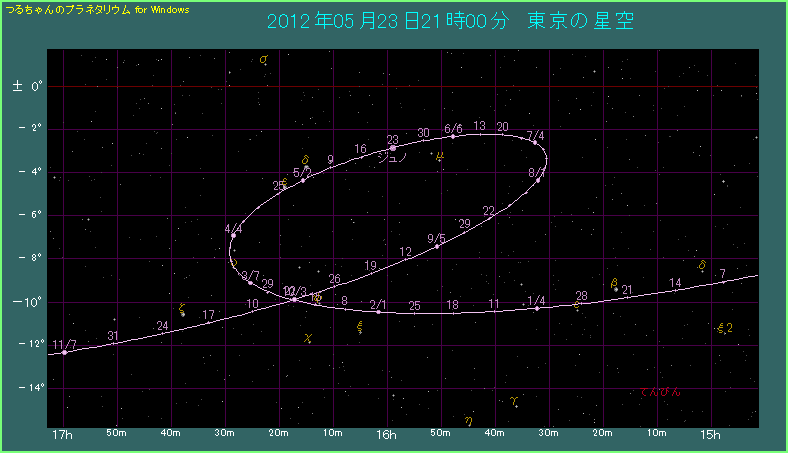This screenshot has width=788, height=453.
Task: Select the η star symbol near the bottom
Action: point(468,421)
